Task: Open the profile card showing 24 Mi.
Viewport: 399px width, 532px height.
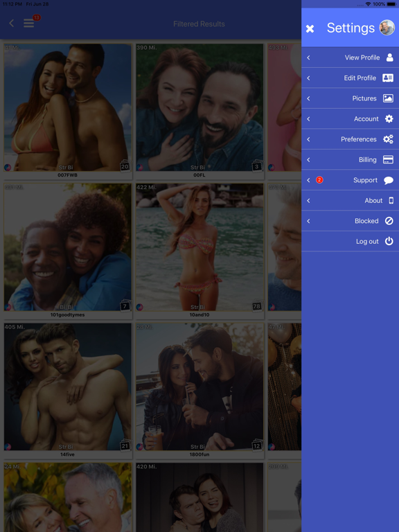Action: 67,497
